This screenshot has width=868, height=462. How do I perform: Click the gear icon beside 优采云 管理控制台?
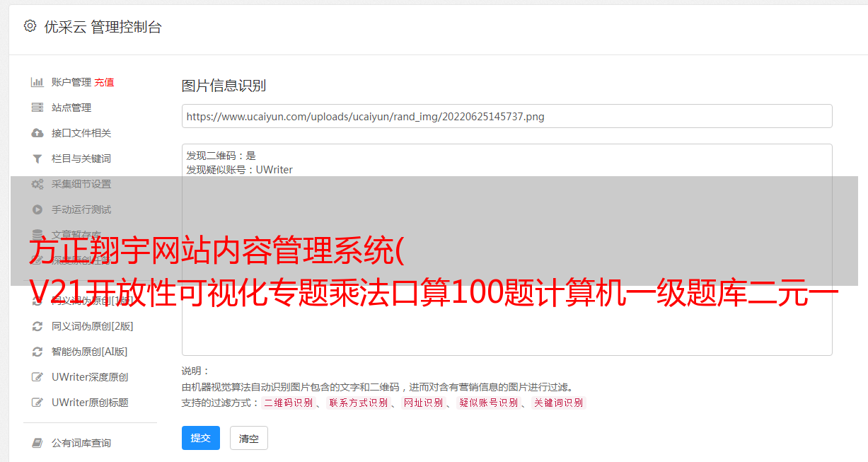(x=30, y=26)
